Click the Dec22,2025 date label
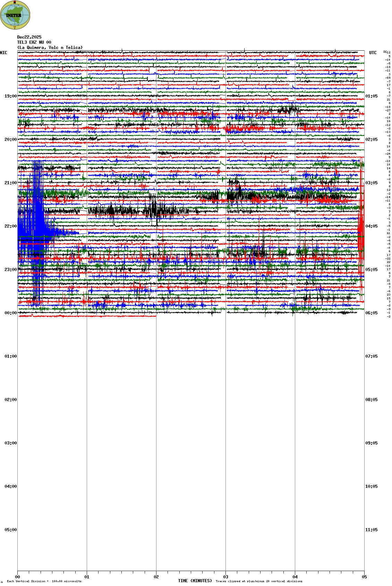 pyautogui.click(x=29, y=37)
